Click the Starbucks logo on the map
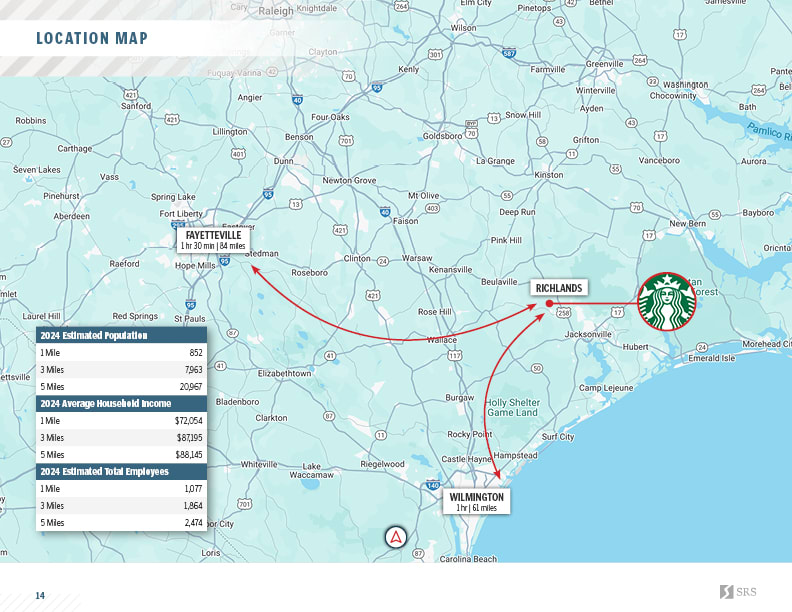792x612 pixels. 667,301
